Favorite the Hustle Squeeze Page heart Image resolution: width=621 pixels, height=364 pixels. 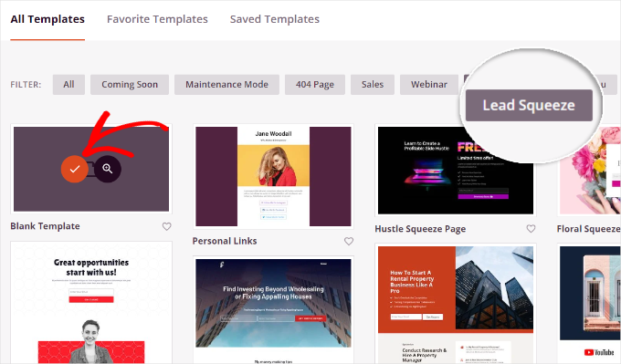point(531,229)
